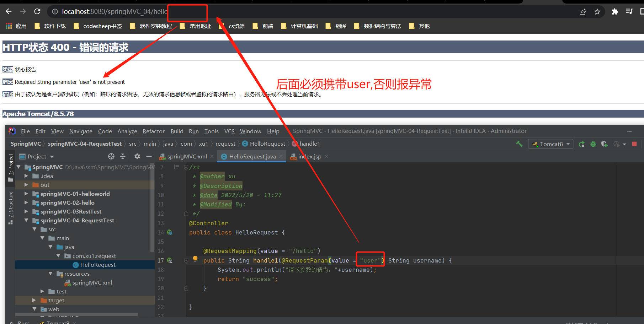Open the codesheep书签 bookmark folder
644x324 pixels.
click(x=97, y=26)
